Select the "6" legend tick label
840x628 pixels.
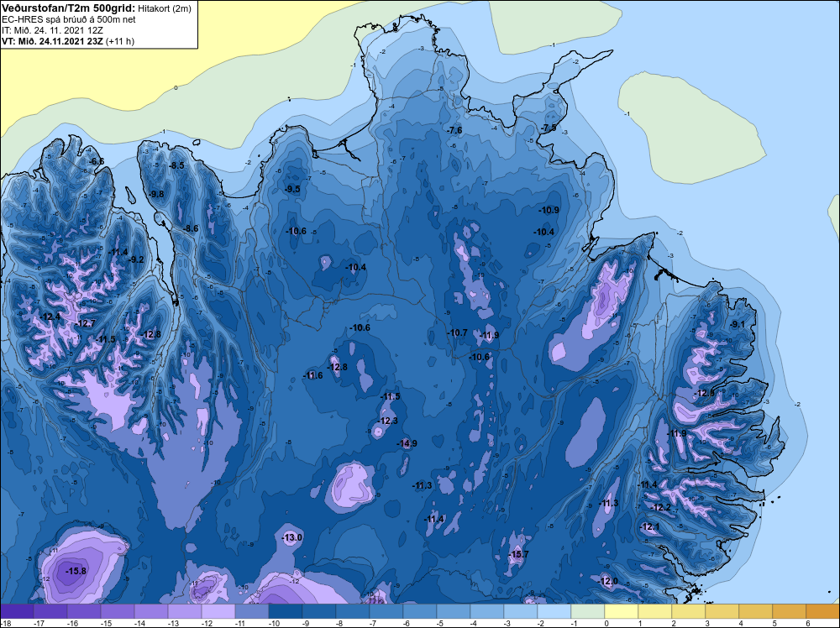tap(807, 623)
